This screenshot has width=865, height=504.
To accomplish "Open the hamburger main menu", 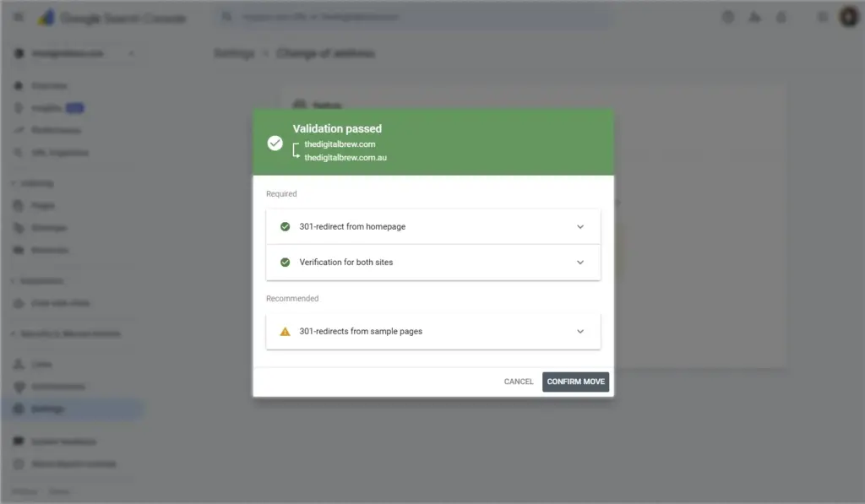I will [19, 17].
